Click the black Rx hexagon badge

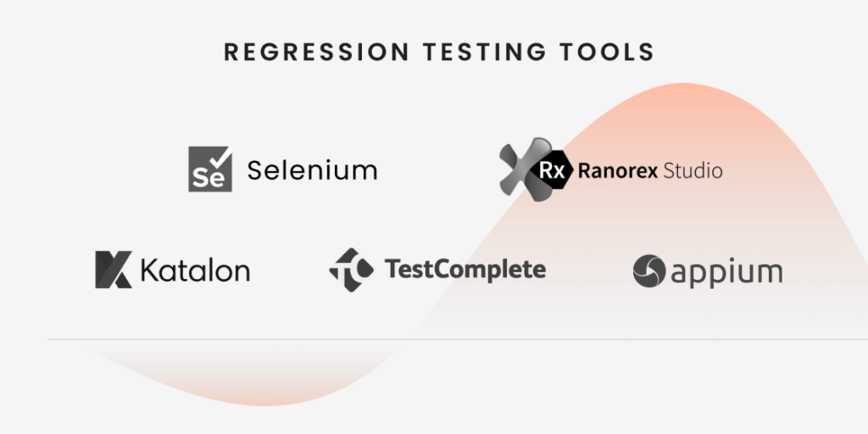click(x=553, y=171)
